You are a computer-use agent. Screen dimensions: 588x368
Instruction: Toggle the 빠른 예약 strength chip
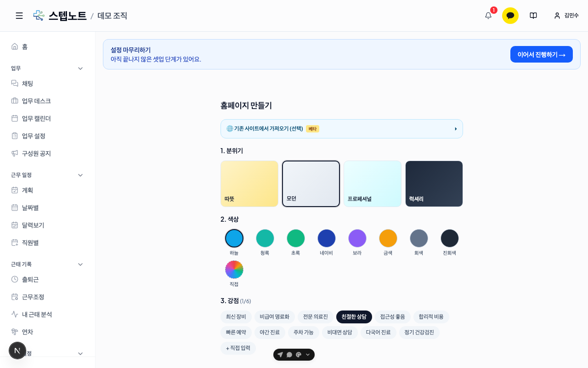click(x=236, y=333)
